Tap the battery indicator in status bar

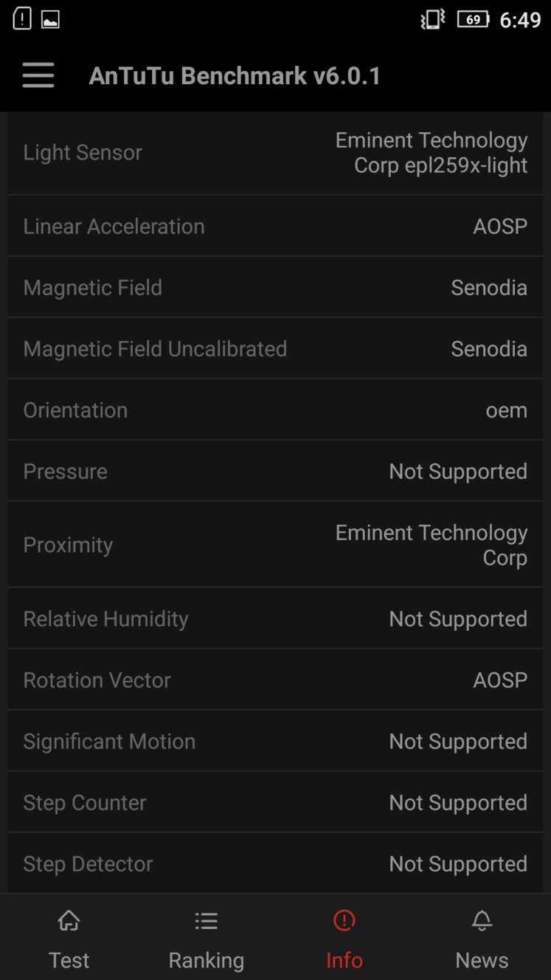(473, 19)
